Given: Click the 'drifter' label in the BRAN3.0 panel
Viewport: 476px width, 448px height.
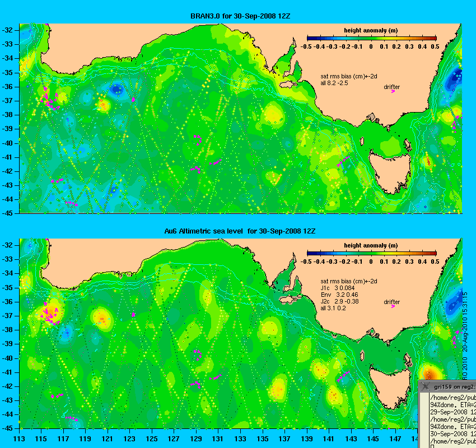Looking at the screenshot, I should (391, 87).
